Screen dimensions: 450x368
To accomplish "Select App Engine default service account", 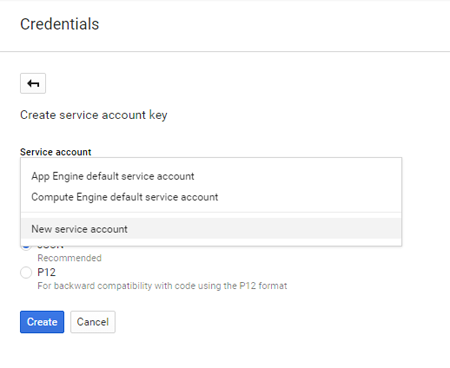I will pyautogui.click(x=211, y=176).
